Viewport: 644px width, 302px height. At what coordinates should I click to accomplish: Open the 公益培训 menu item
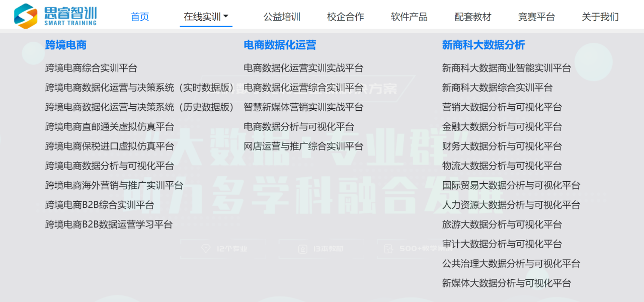pyautogui.click(x=282, y=17)
